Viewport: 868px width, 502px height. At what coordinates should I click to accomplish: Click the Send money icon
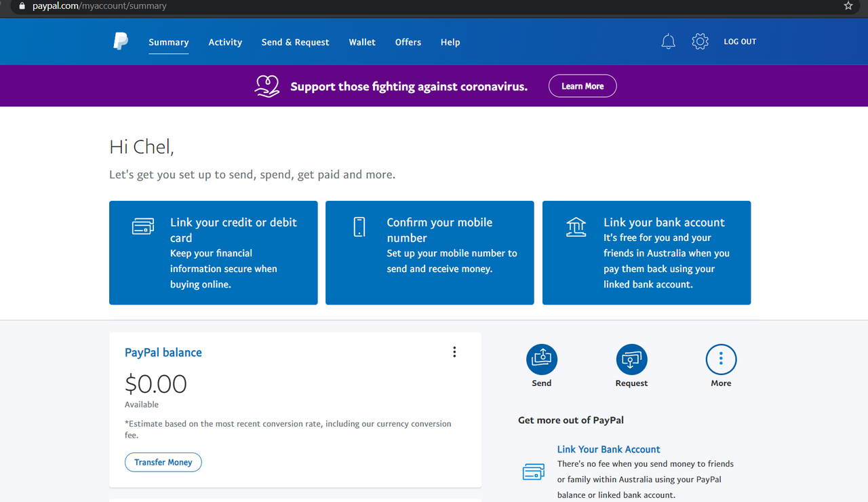(541, 360)
